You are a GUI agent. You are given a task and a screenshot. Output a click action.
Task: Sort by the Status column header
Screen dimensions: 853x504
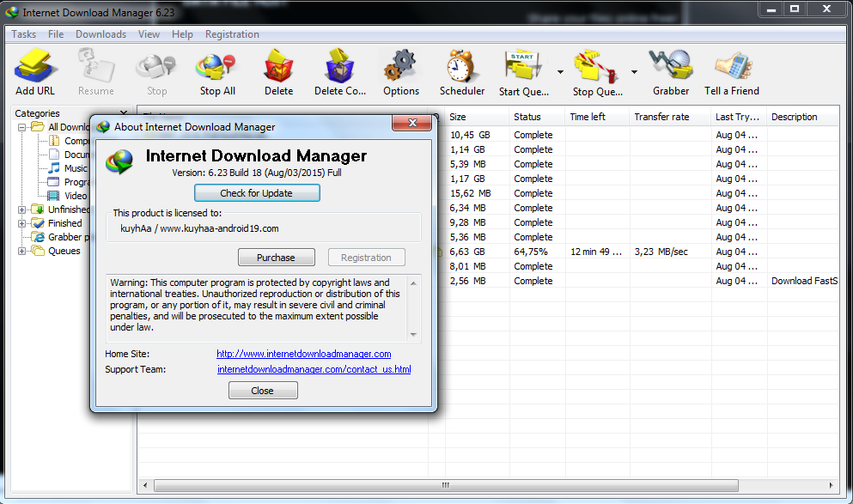537,117
